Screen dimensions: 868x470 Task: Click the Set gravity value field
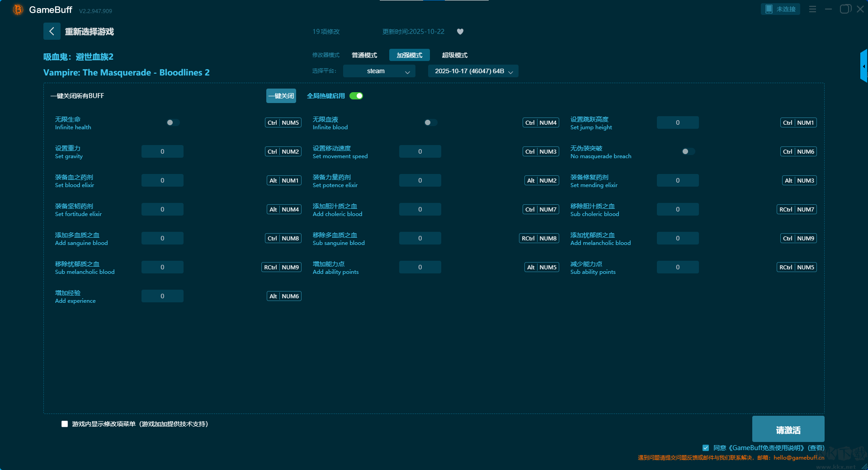click(162, 151)
